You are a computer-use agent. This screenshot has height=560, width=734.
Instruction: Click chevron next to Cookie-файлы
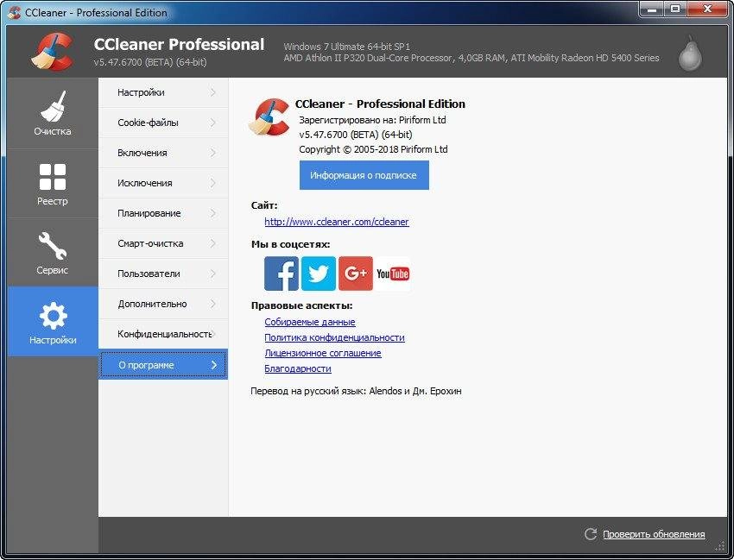[213, 123]
